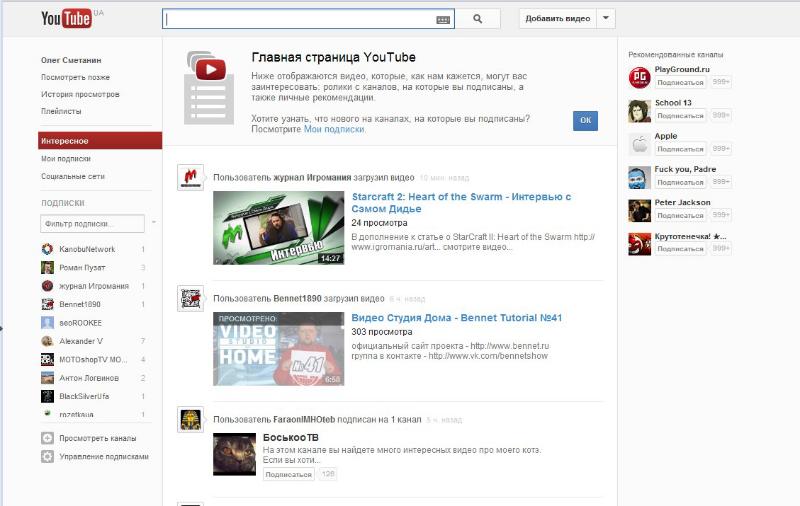
Task: Click the School 13 channel avatar
Action: point(639,111)
